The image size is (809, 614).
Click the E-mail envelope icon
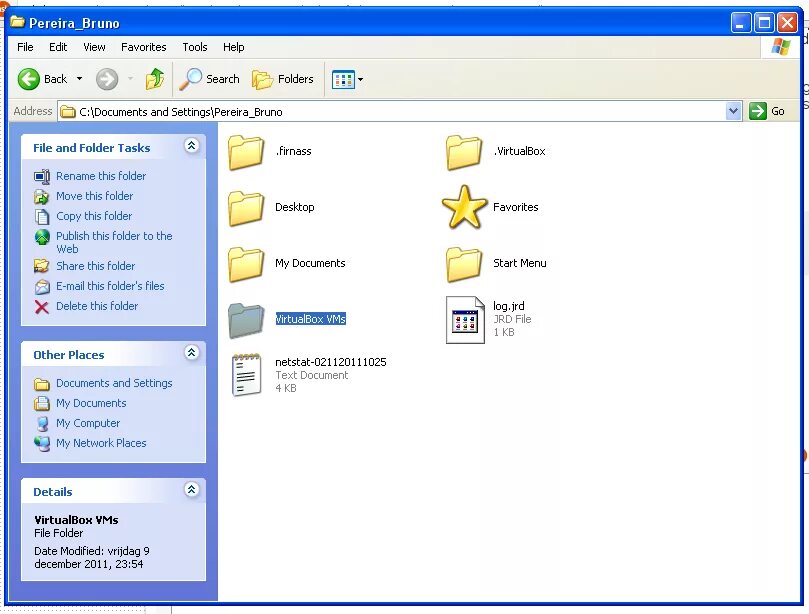(x=42, y=286)
